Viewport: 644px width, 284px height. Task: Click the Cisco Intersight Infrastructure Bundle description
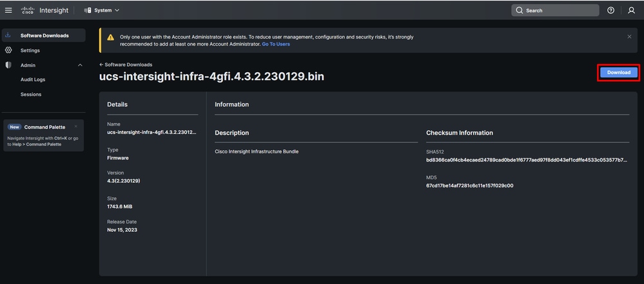257,151
